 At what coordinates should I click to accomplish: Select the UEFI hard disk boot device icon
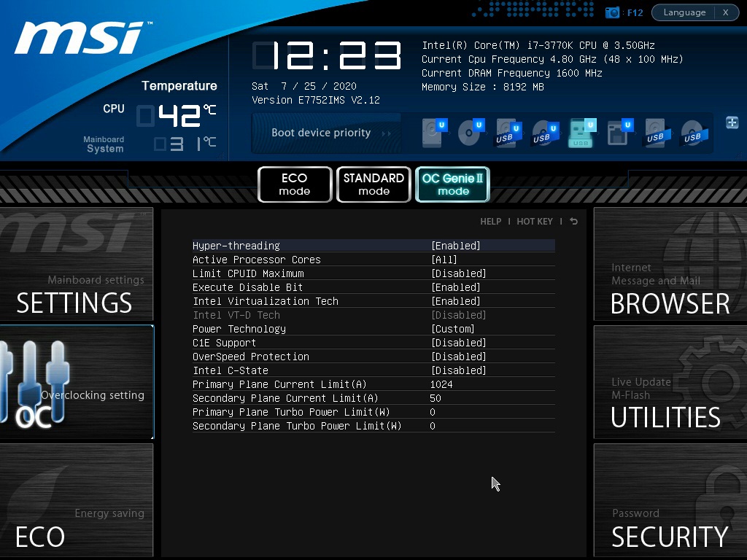(434, 133)
